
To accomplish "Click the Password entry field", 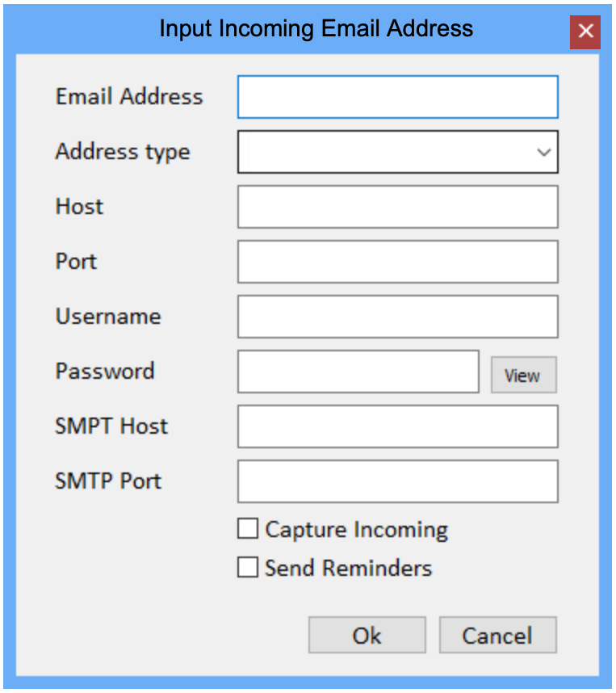I will coord(358,372).
